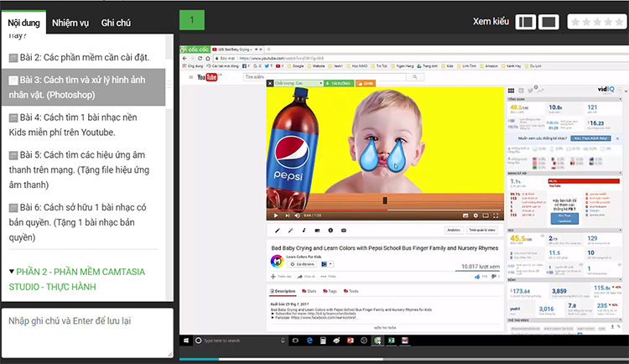The image size is (629, 364).
Task: Expand the PHẦN 2 section arrow
Action: pyautogui.click(x=10, y=271)
